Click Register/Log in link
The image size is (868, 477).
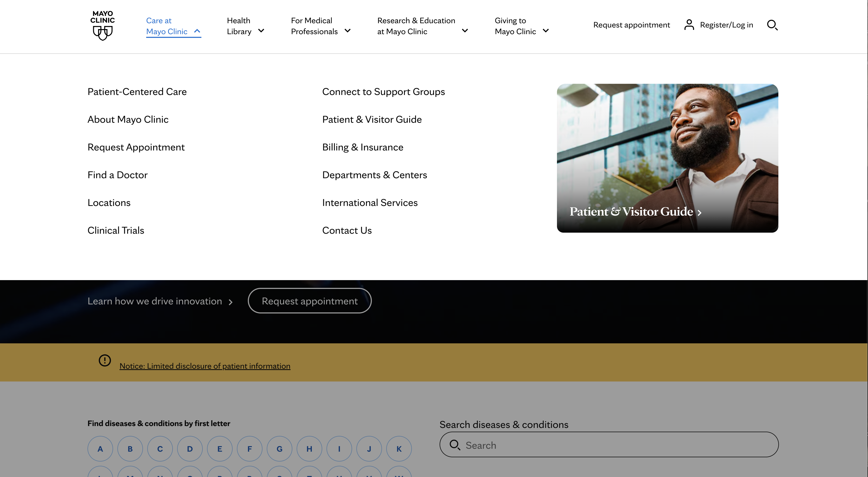(x=726, y=25)
